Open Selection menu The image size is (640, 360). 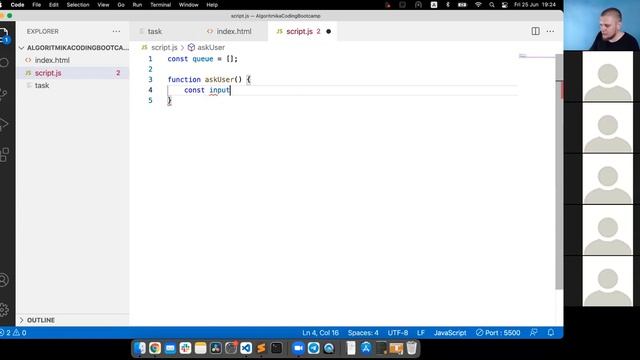tap(78, 5)
